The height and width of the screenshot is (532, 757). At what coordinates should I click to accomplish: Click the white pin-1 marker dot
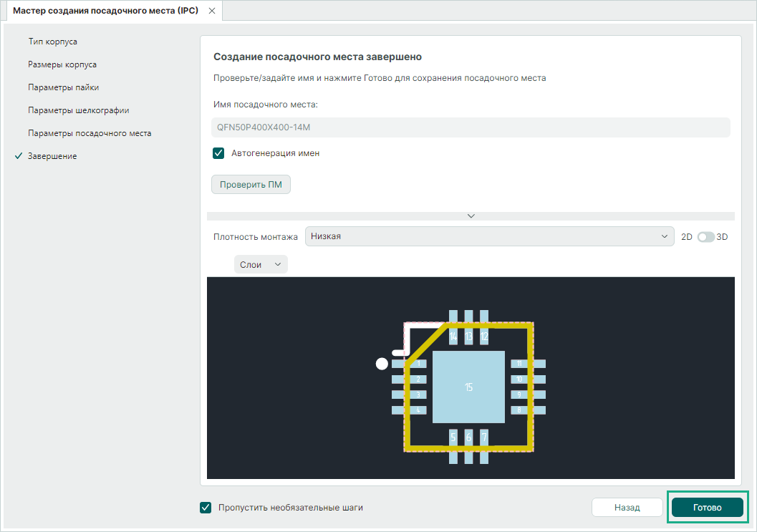tap(382, 364)
